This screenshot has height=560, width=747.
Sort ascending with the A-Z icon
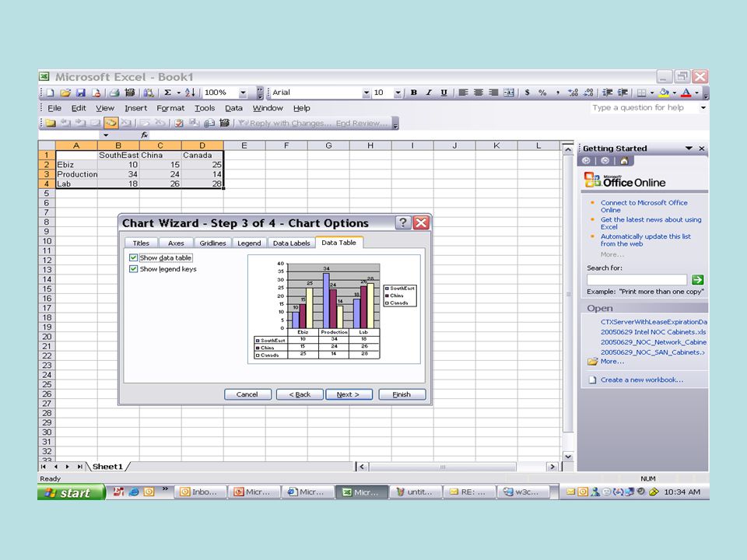pyautogui.click(x=190, y=93)
